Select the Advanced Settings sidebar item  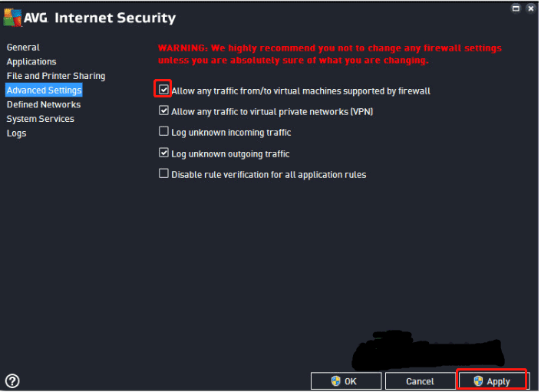click(x=44, y=91)
